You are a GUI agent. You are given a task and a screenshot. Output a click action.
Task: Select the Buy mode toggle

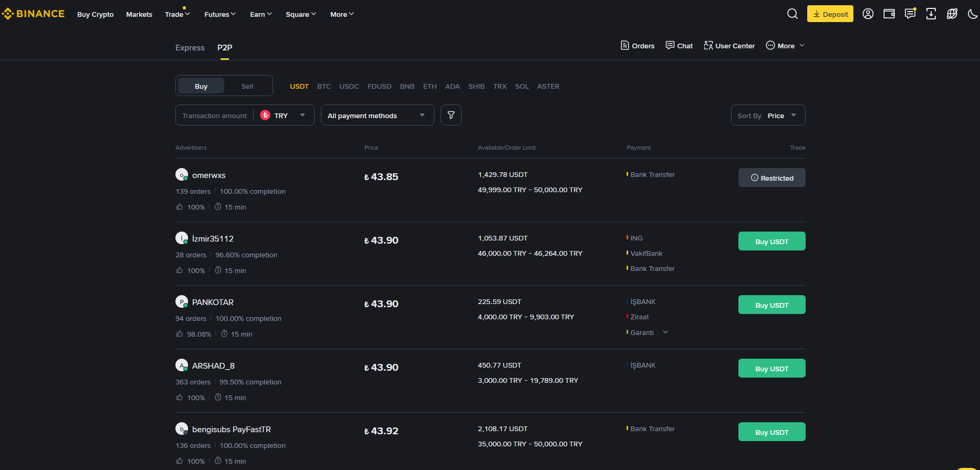tap(201, 86)
